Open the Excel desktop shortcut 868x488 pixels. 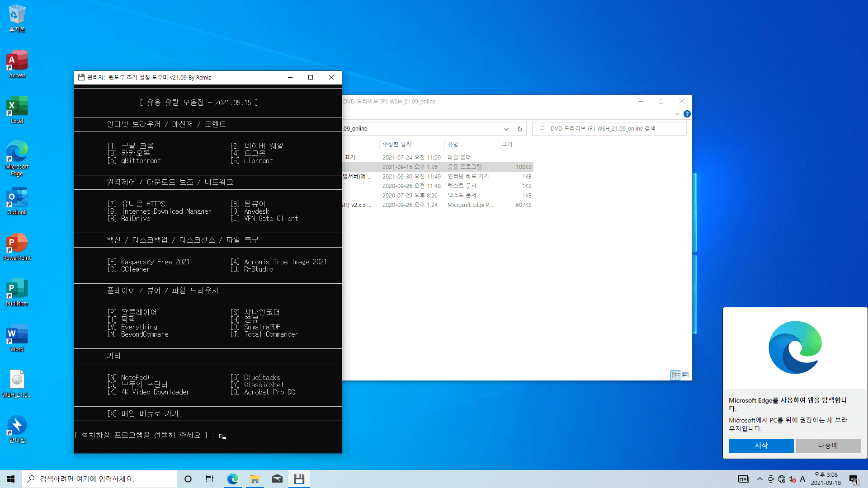click(x=17, y=110)
